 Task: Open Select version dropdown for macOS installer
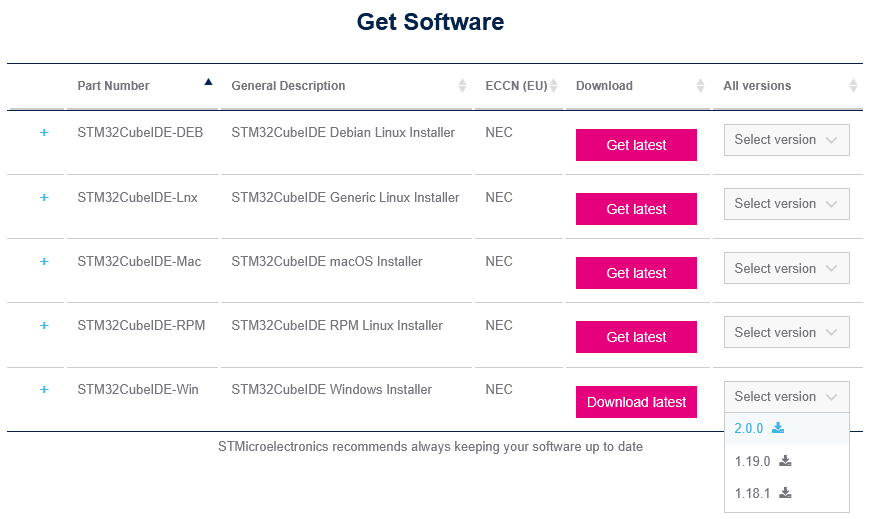click(786, 268)
